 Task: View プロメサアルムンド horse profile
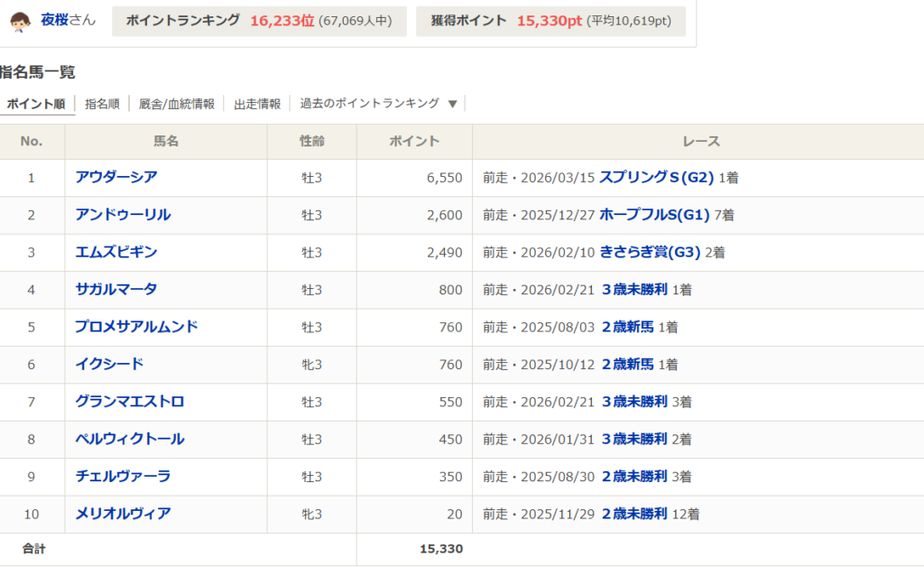click(x=136, y=327)
